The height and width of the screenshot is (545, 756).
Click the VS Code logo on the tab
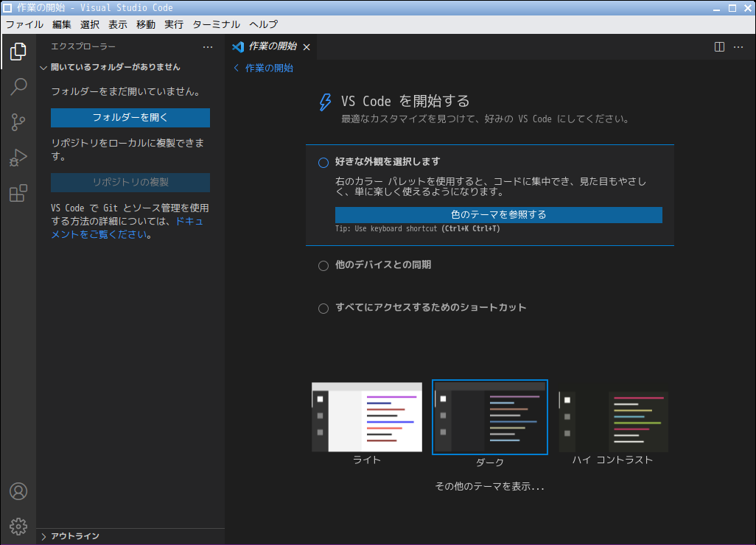238,46
